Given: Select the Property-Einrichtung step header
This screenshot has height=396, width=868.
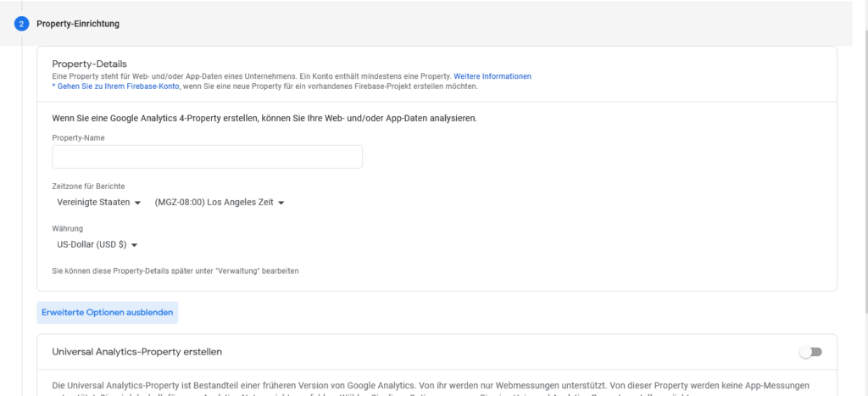Looking at the screenshot, I should tap(77, 25).
